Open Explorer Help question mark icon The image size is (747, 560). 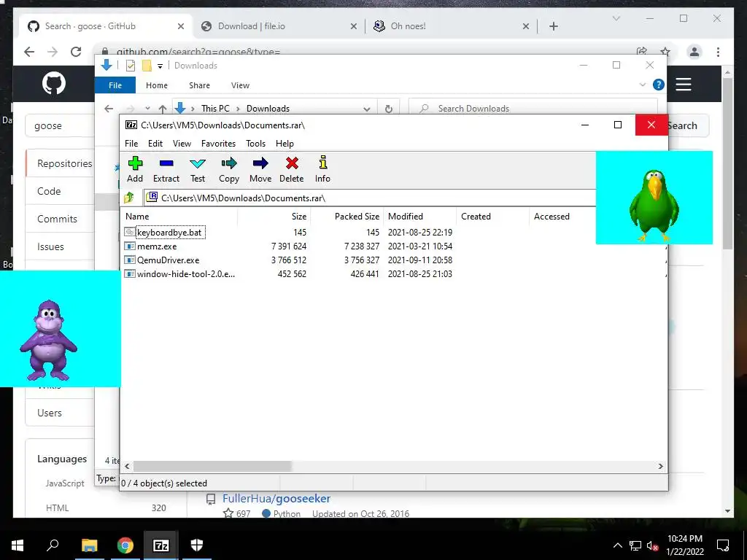tap(659, 85)
